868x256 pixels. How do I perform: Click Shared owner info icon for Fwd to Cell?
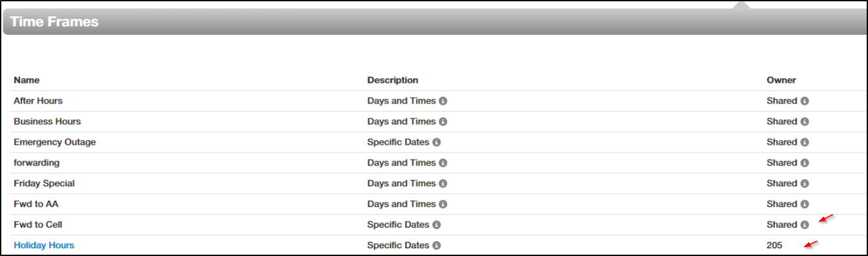[x=805, y=225]
